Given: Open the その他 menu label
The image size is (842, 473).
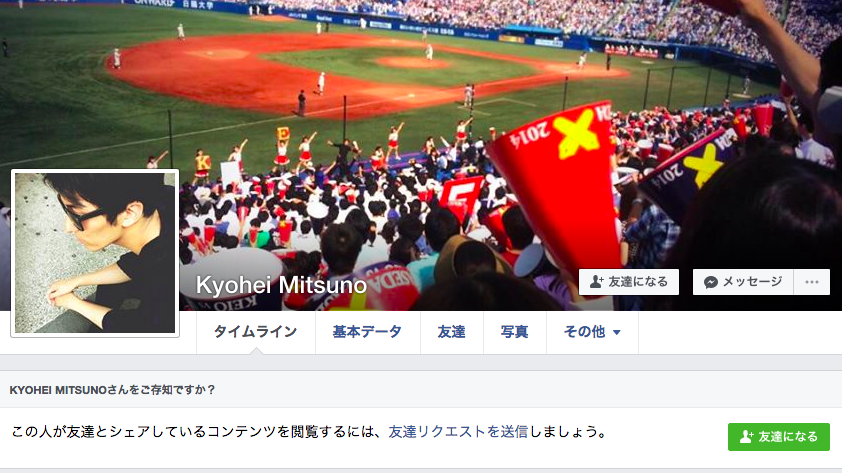Looking at the screenshot, I should coord(584,332).
